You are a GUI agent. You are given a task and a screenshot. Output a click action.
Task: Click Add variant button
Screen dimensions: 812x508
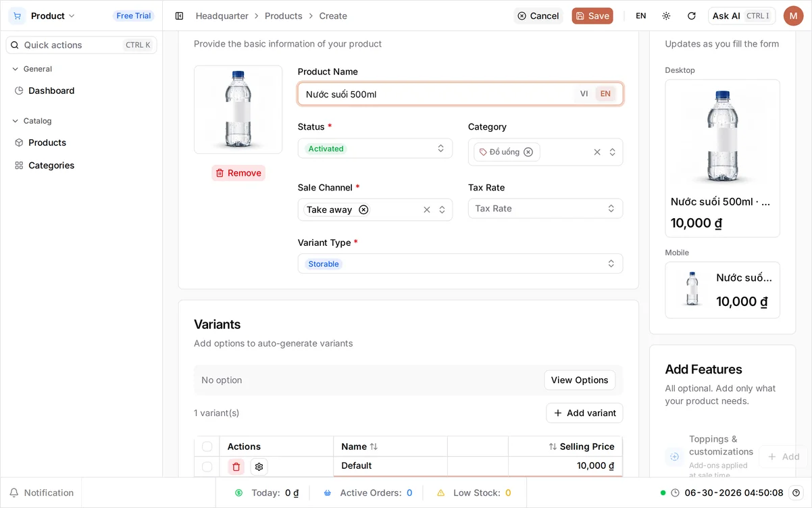[x=584, y=413]
